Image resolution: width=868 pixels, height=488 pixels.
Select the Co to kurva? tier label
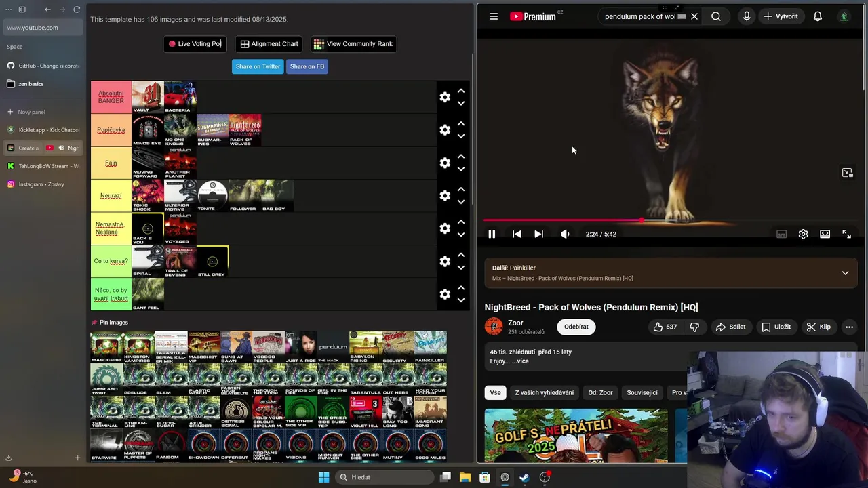[111, 261]
